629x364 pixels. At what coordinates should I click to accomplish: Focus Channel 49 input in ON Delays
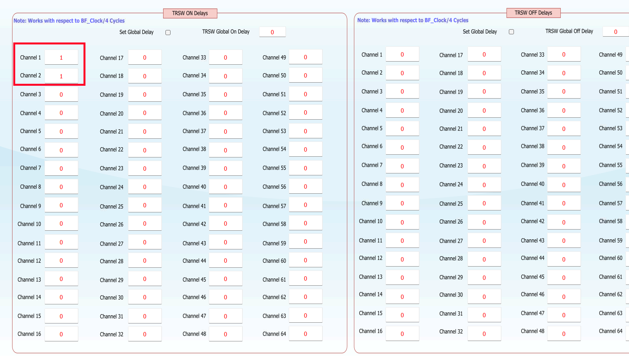coord(306,57)
